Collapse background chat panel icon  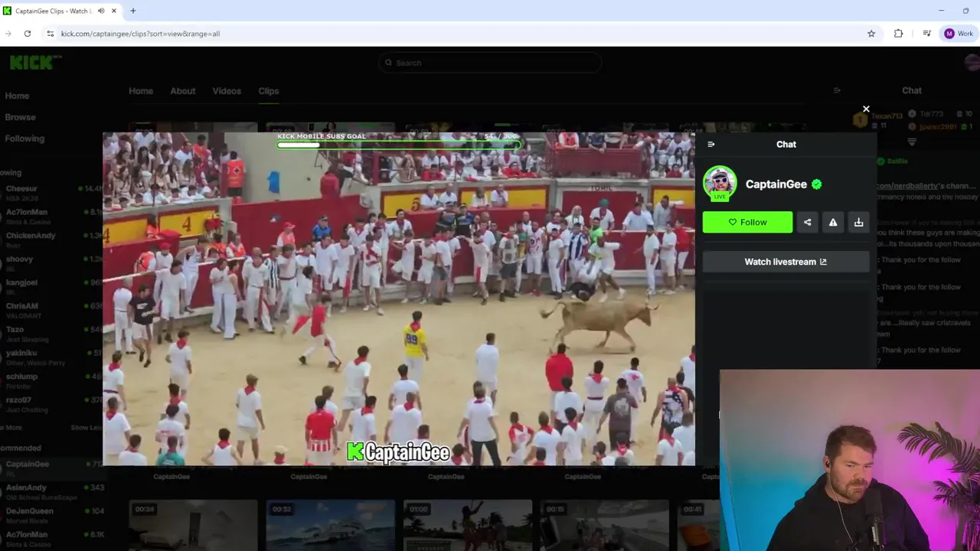pyautogui.click(x=837, y=90)
